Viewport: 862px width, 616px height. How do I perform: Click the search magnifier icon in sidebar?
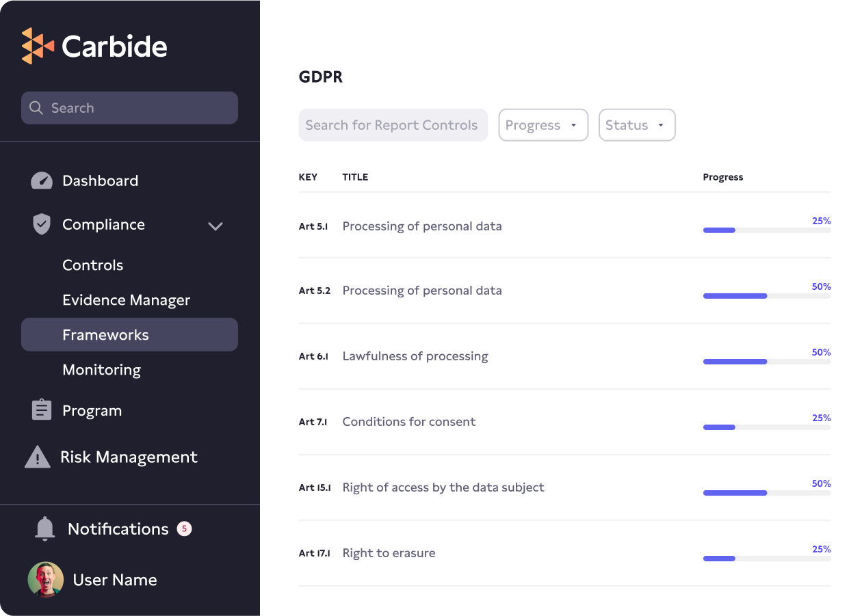[x=37, y=108]
